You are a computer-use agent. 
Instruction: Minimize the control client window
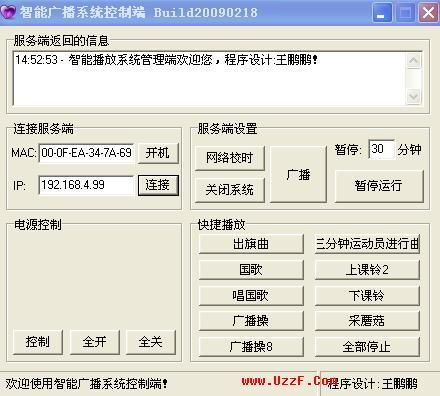381,13
